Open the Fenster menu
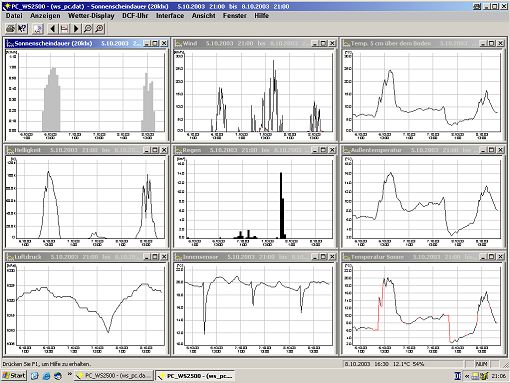The image size is (510, 383). pyautogui.click(x=235, y=16)
